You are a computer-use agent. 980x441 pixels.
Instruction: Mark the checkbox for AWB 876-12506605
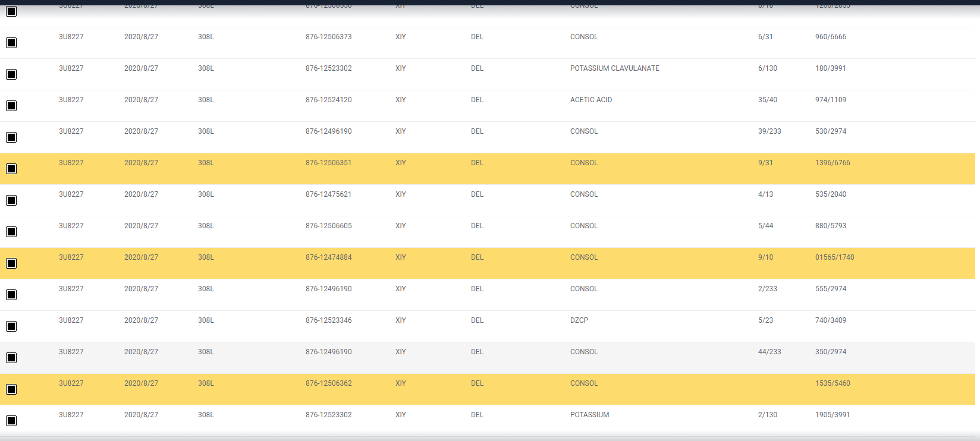click(x=11, y=232)
